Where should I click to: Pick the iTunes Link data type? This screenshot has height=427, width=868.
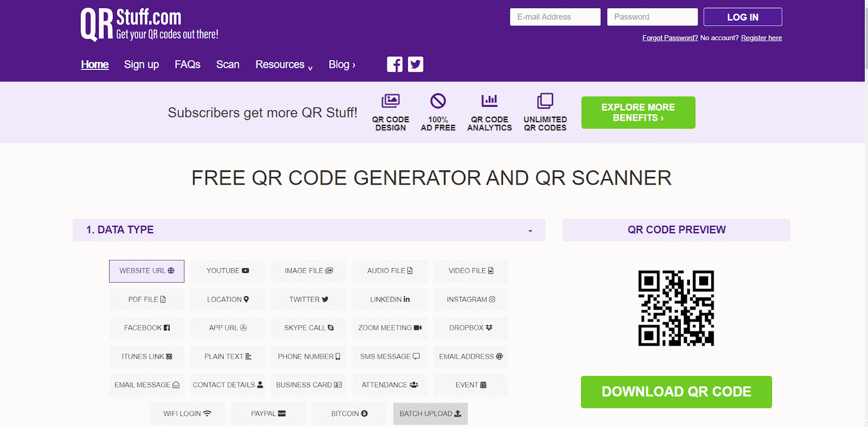coord(146,357)
